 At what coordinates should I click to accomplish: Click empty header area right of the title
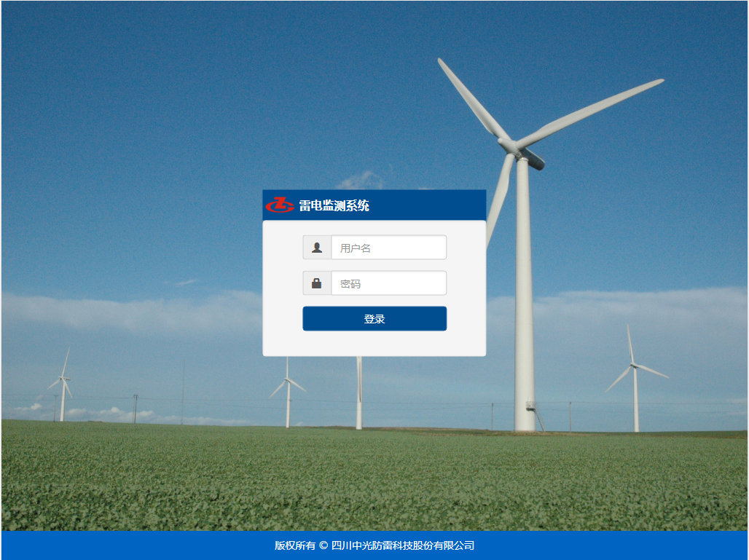coord(430,205)
